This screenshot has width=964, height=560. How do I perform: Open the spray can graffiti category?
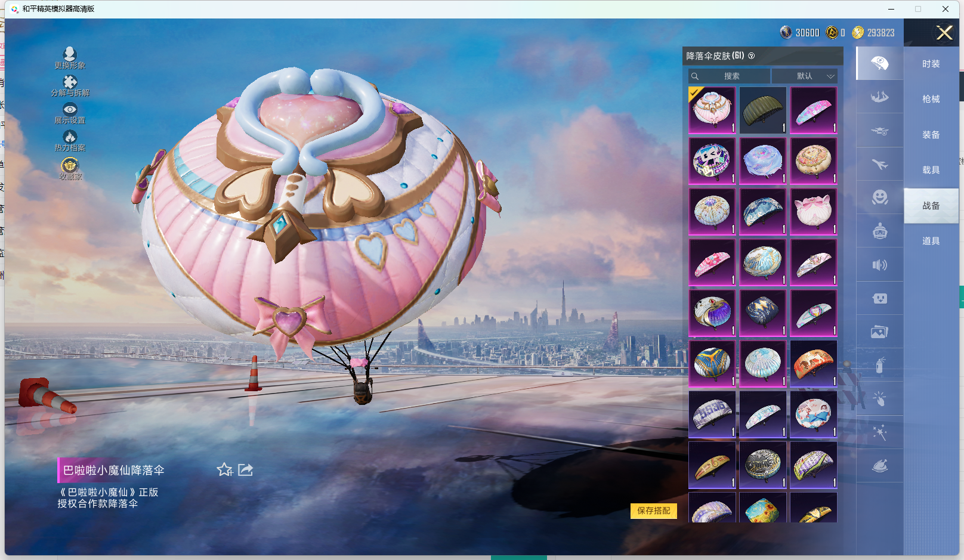879,365
